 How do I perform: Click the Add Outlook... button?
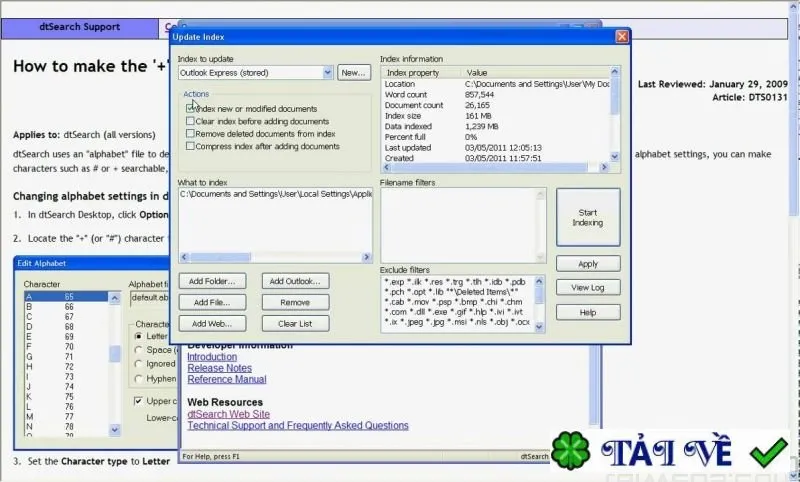295,281
